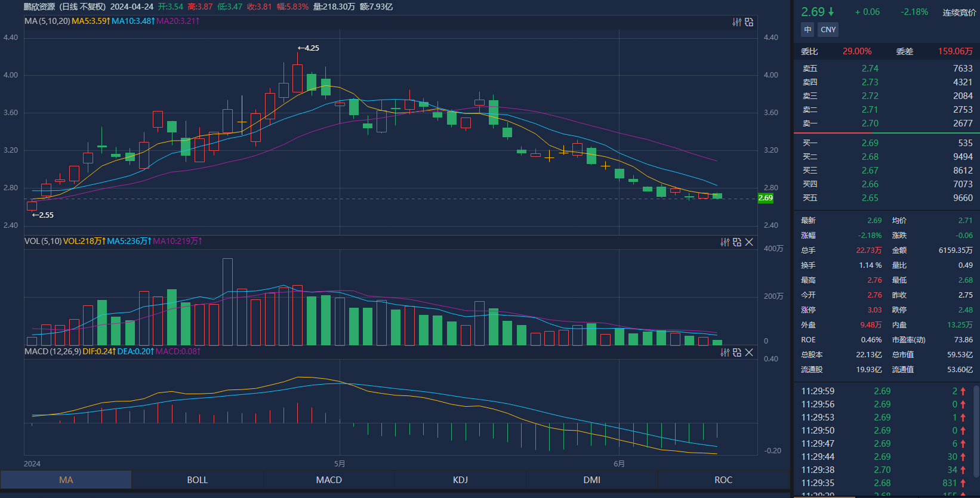980x498 pixels.
Task: Open the DMI indicator tab
Action: tap(591, 480)
